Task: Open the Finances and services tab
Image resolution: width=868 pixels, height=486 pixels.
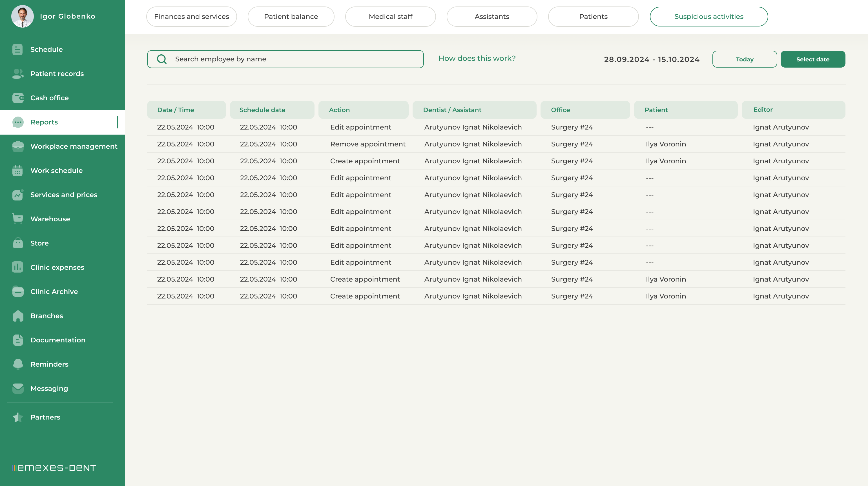Action: coord(191,17)
